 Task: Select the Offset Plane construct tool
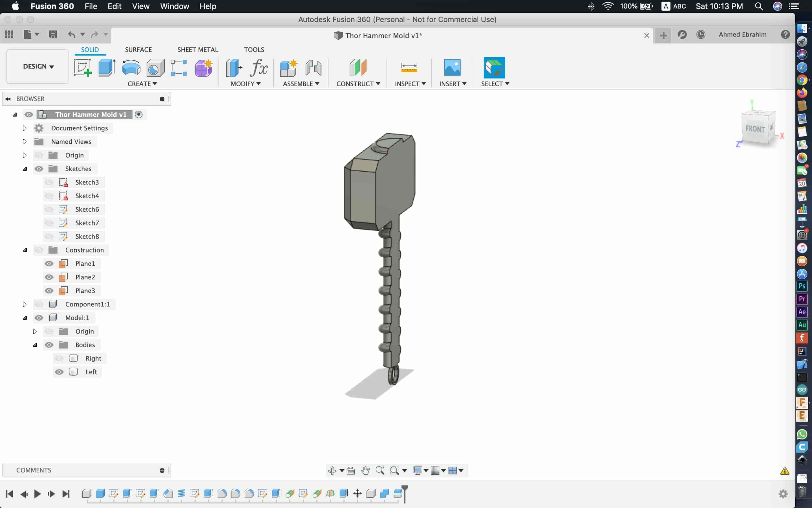(x=358, y=67)
